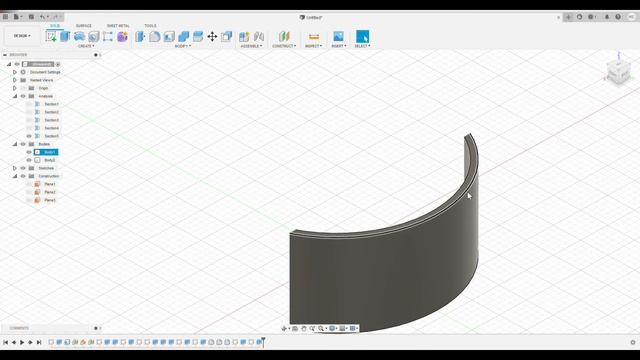This screenshot has height=360, width=640.
Task: Open the notifications bell icon
Action: (607, 17)
